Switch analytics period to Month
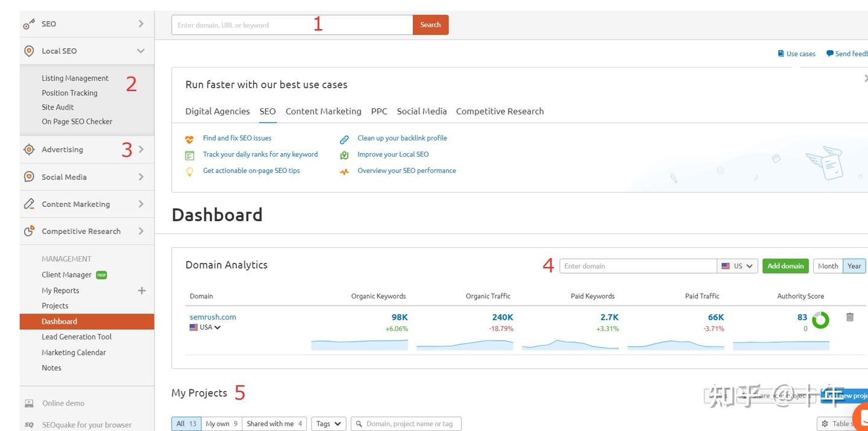 (828, 265)
